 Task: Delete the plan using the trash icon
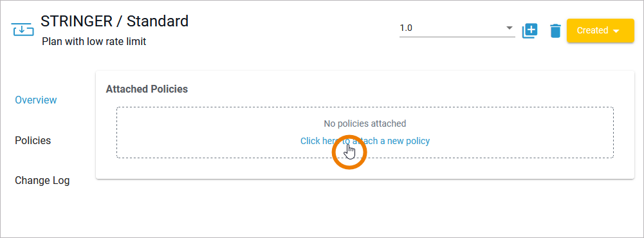tap(555, 31)
